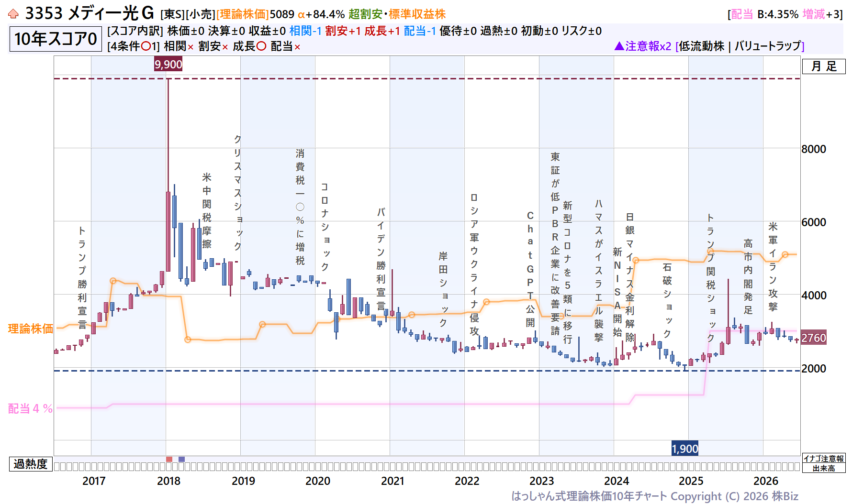Click the 成長+1 score item

(x=382, y=31)
